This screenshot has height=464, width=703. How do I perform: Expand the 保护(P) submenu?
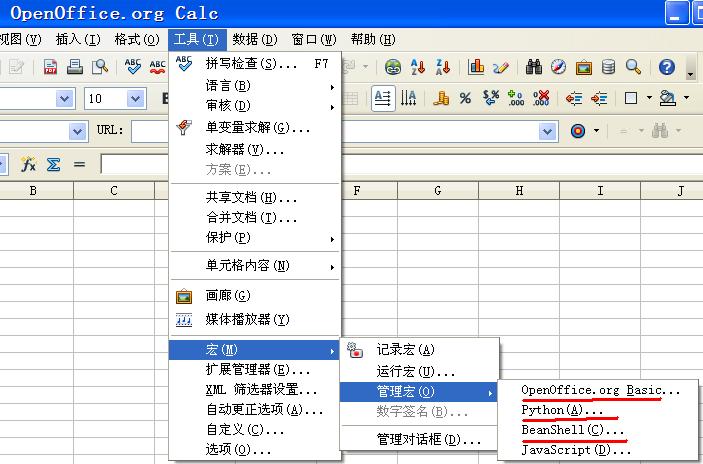(255, 238)
